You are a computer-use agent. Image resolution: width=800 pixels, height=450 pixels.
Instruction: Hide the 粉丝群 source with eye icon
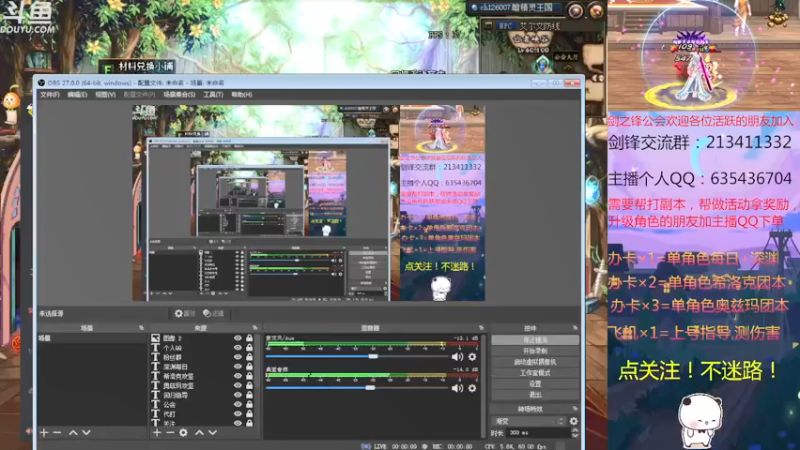tap(238, 357)
